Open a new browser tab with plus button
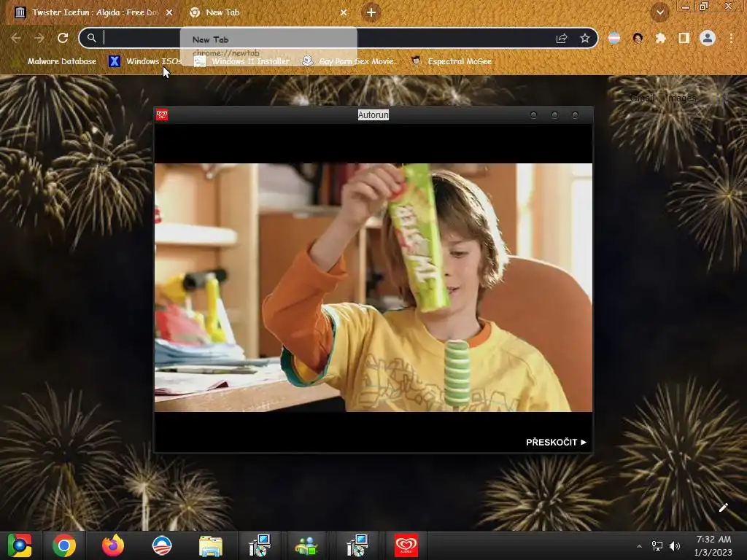 pyautogui.click(x=371, y=12)
